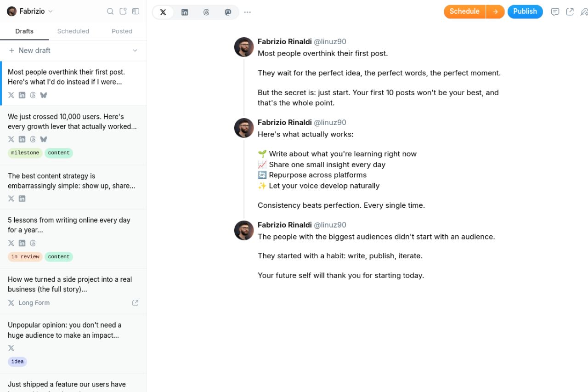Screen dimensions: 588x392
Task: Open the search icon in the sidebar header
Action: click(110, 11)
